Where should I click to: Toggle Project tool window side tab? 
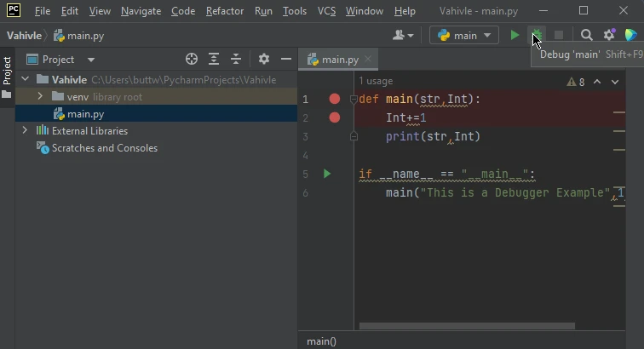pyautogui.click(x=7, y=77)
